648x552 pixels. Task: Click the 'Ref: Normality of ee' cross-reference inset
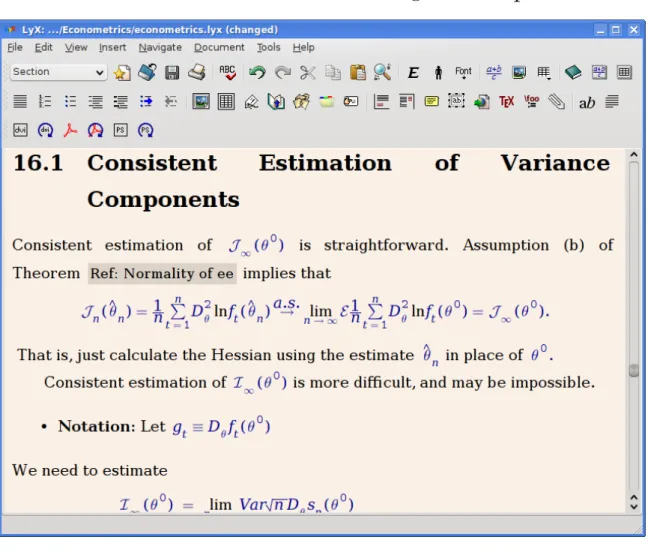[162, 274]
